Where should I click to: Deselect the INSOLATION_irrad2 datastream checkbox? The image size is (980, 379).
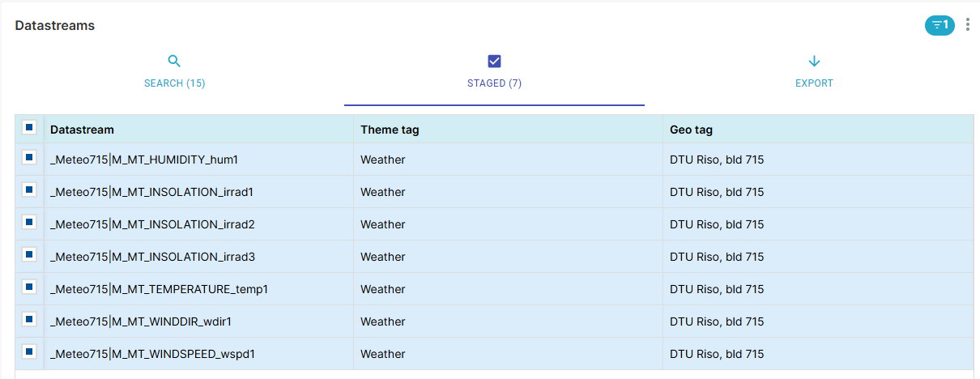click(29, 222)
